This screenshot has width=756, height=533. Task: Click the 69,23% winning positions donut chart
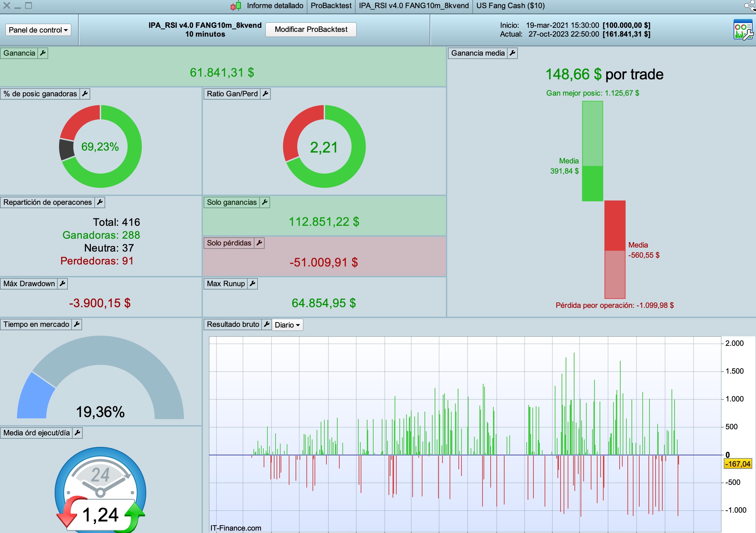100,146
